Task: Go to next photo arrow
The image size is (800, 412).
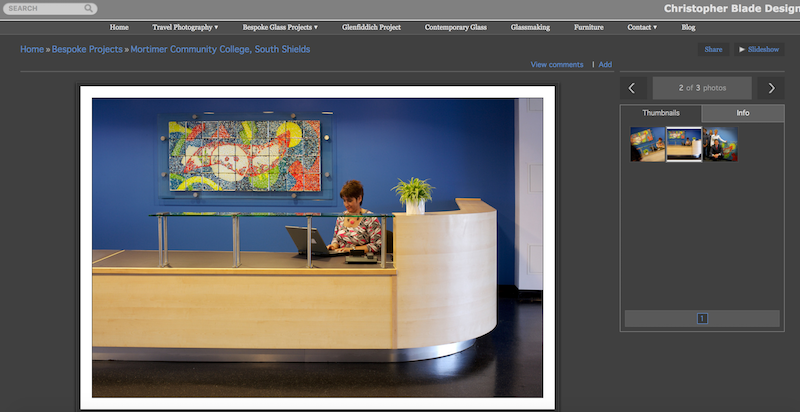Action: click(771, 88)
